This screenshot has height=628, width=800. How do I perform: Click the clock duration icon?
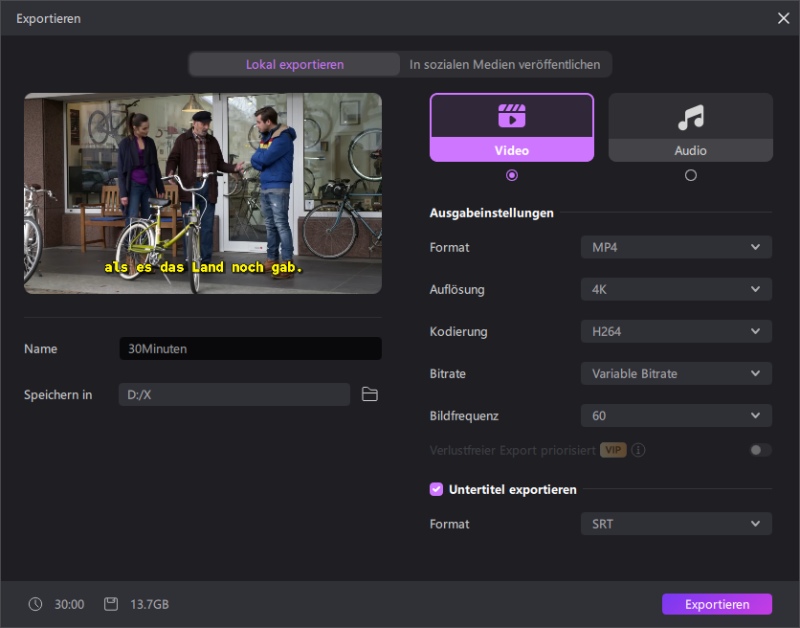coord(36,604)
